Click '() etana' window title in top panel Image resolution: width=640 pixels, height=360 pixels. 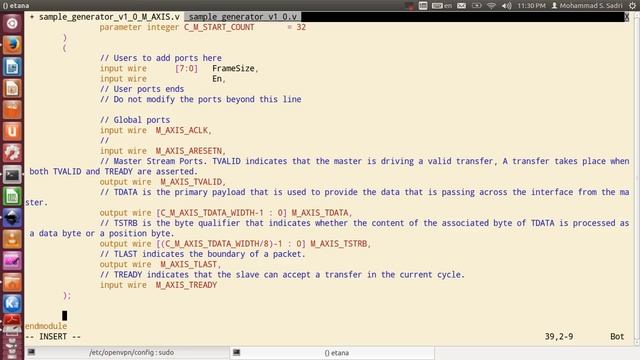(x=16, y=6)
